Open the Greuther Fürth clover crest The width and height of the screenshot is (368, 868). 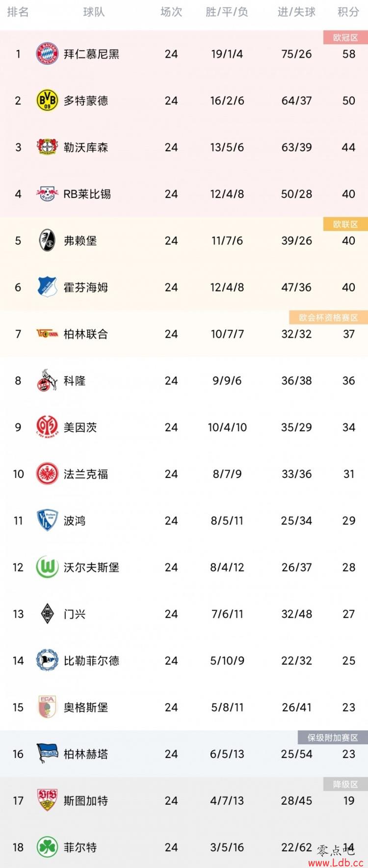click(47, 847)
